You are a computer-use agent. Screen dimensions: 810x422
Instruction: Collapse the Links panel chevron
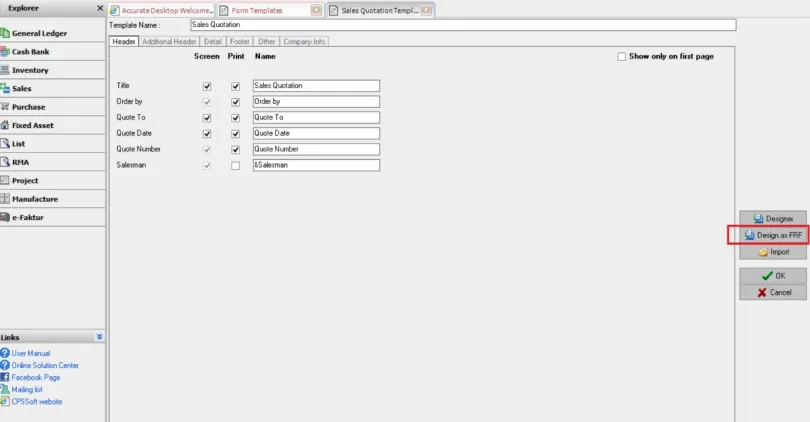coord(99,338)
